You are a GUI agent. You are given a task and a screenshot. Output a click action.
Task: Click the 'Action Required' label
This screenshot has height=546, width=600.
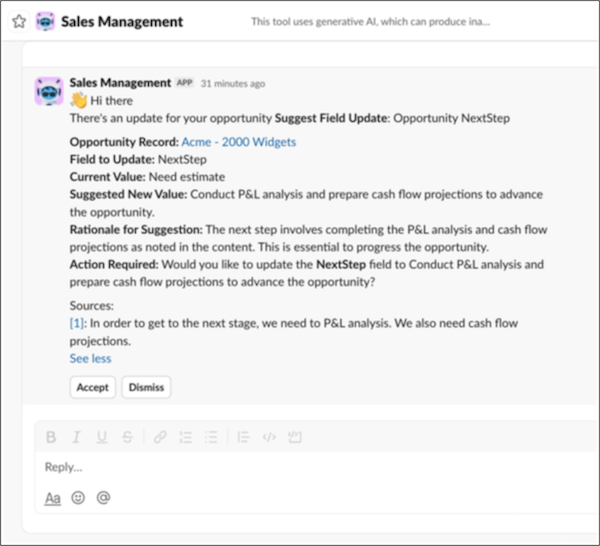coord(114,264)
